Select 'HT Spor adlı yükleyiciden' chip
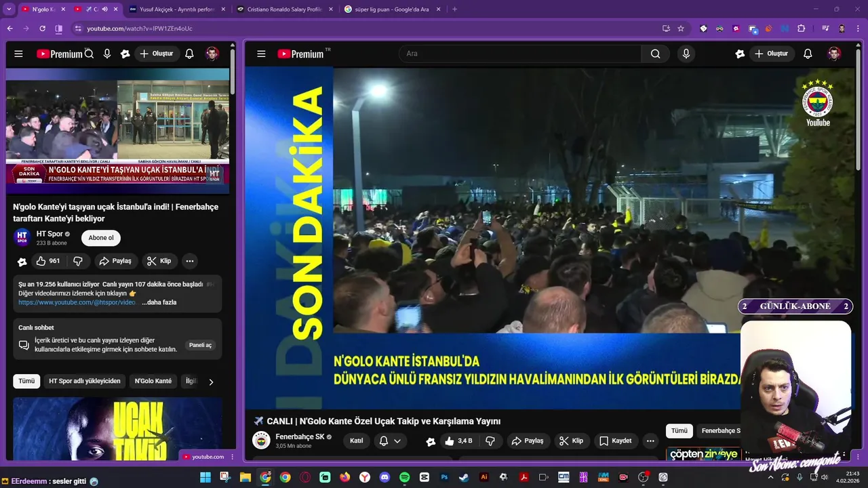The width and height of the screenshot is (868, 488). point(85,381)
